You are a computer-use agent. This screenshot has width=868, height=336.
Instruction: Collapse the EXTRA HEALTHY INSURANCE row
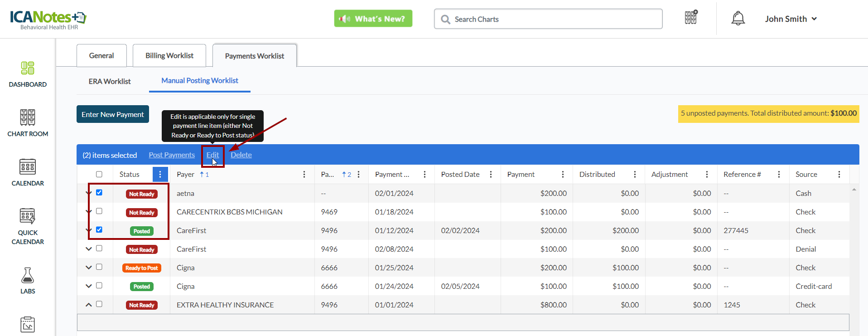[89, 305]
